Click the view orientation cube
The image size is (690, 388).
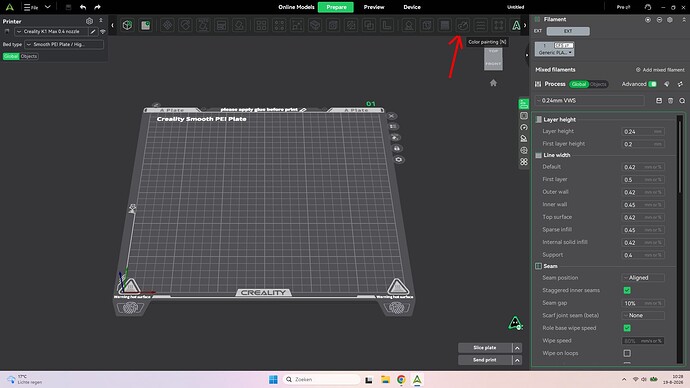pyautogui.click(x=493, y=59)
